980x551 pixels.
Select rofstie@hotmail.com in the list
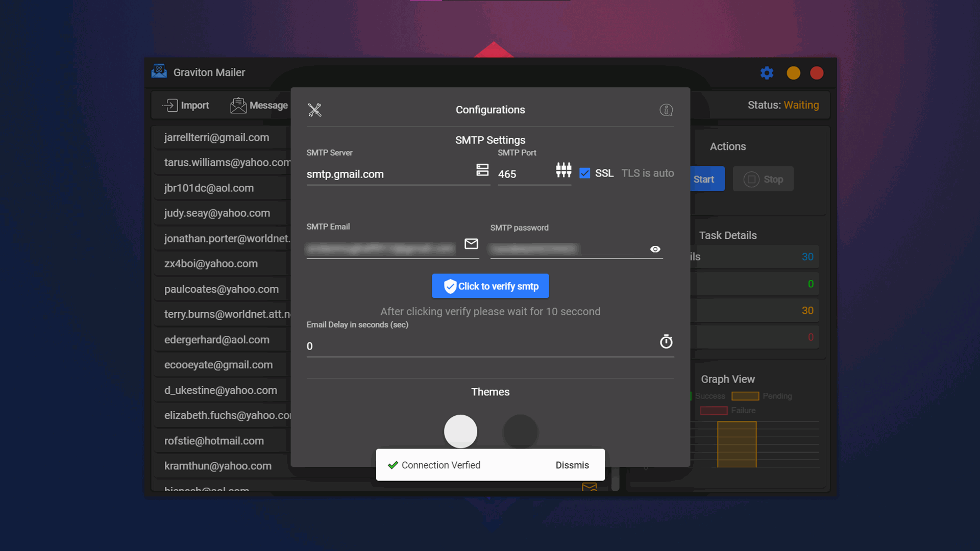tap(223, 441)
